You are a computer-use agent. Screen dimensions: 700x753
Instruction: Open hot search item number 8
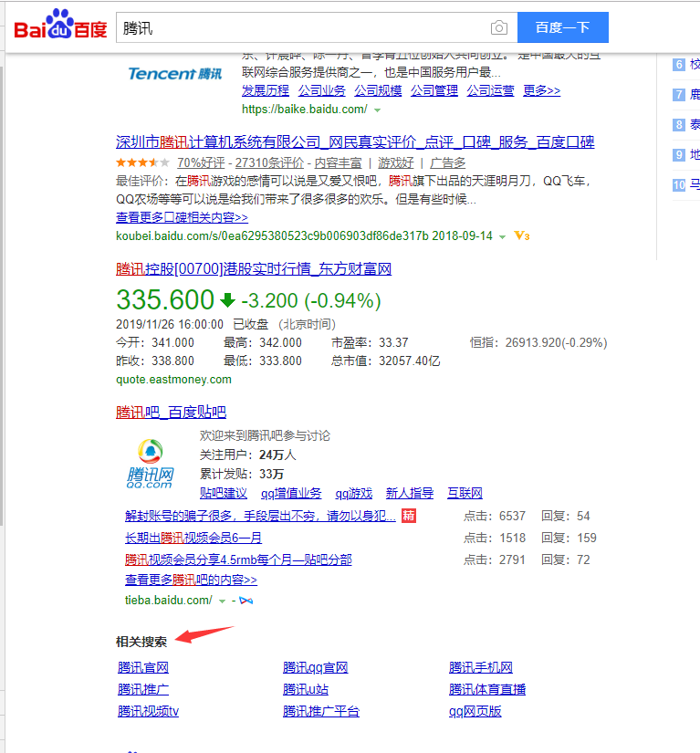686,125
